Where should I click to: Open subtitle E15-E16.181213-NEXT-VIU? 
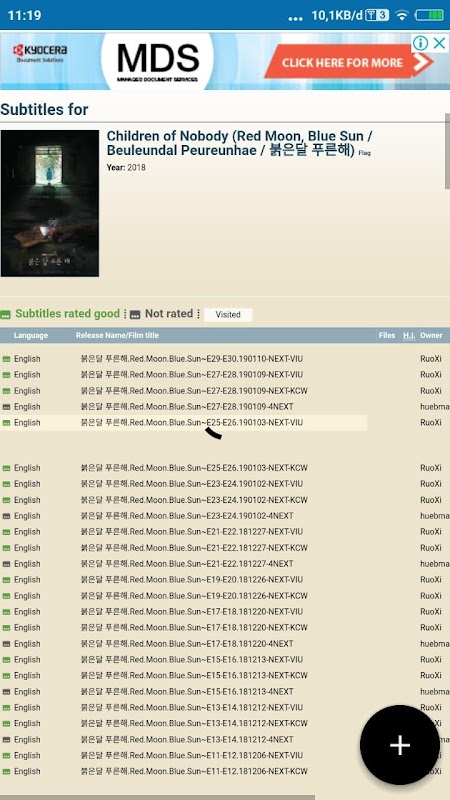[x=192, y=659]
